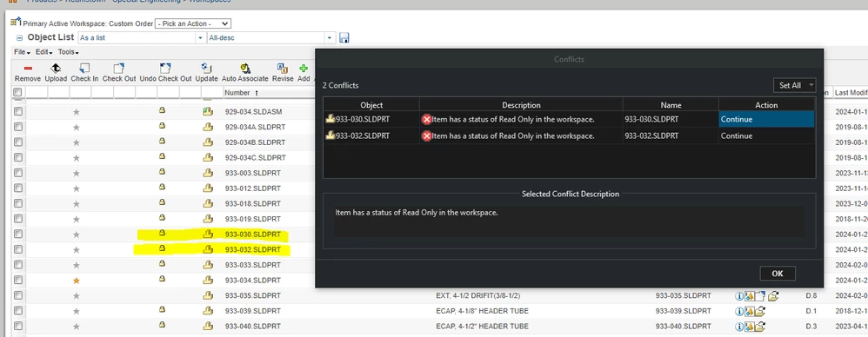Click the Object column header in Conflicts
Screen dimensions: 868x337
pyautogui.click(x=371, y=105)
